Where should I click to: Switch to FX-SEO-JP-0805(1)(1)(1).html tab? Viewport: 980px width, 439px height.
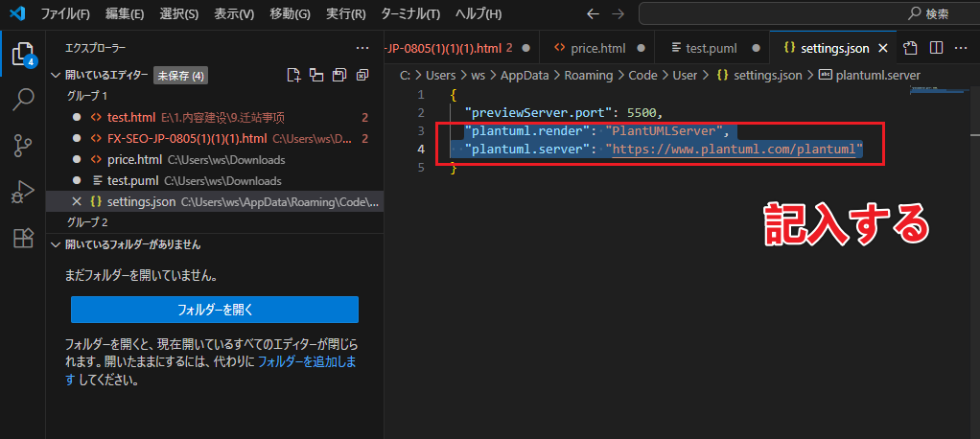[461, 48]
